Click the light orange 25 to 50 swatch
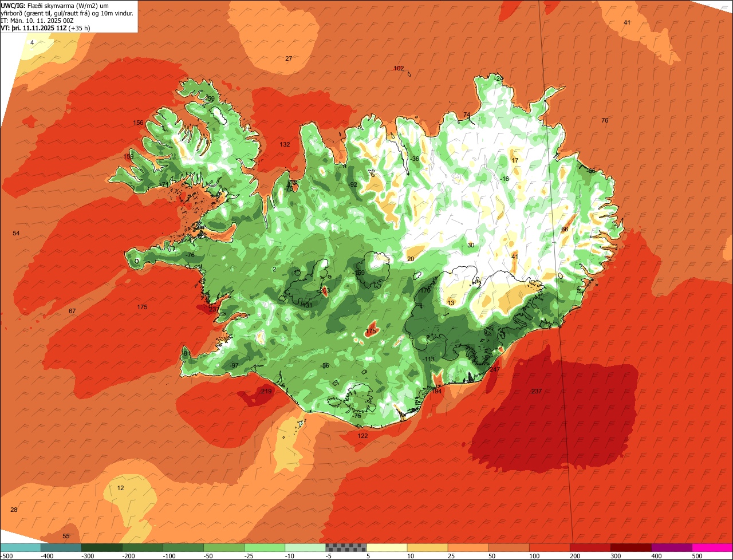This screenshot has height=560, width=733. [x=468, y=547]
